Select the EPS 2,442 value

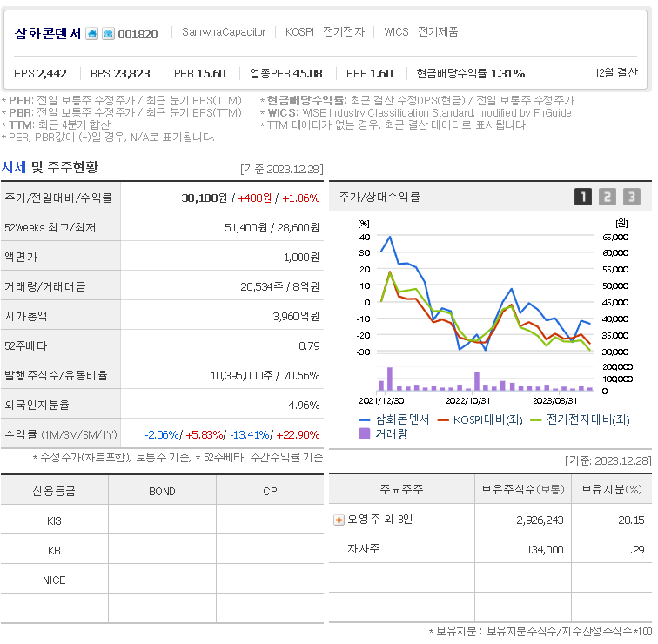coord(40,73)
